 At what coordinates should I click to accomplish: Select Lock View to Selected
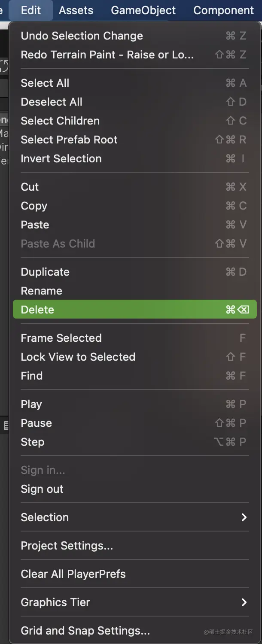tap(78, 357)
